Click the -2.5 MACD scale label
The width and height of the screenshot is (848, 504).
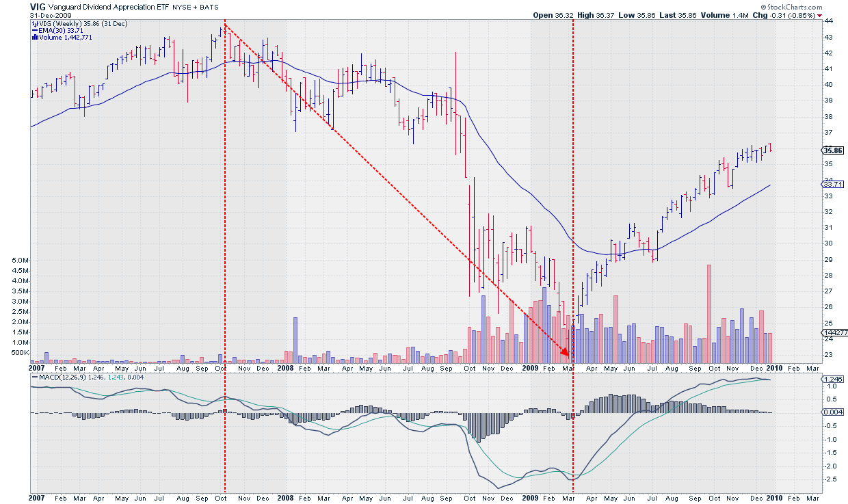click(x=830, y=479)
